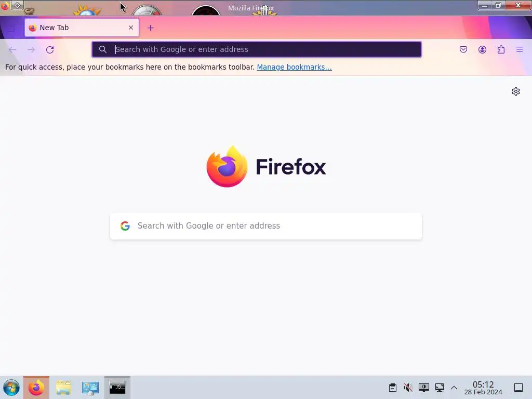Click the reload page icon

tap(50, 49)
